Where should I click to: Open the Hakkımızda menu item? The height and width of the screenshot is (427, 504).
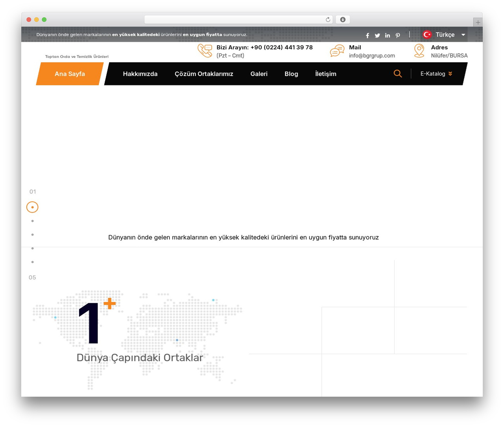click(140, 74)
